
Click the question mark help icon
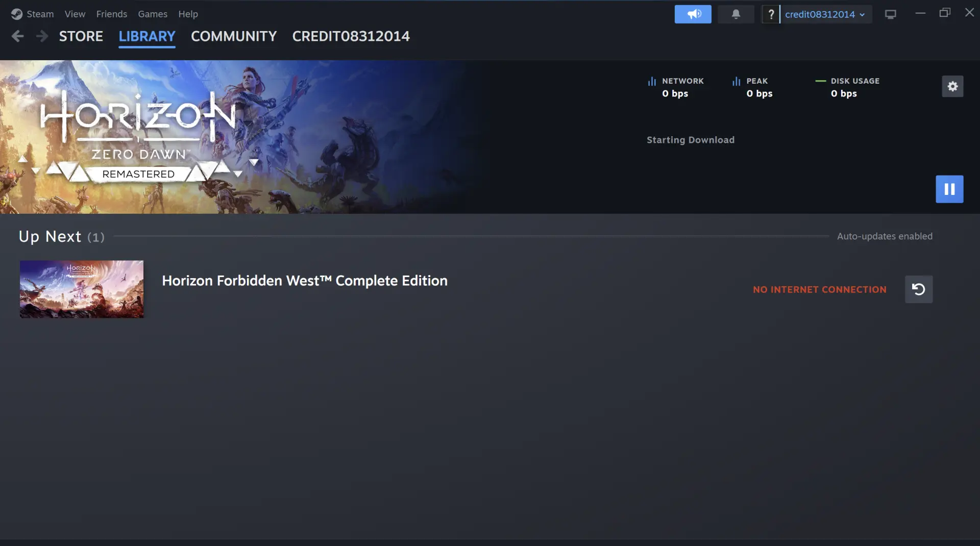click(x=771, y=14)
